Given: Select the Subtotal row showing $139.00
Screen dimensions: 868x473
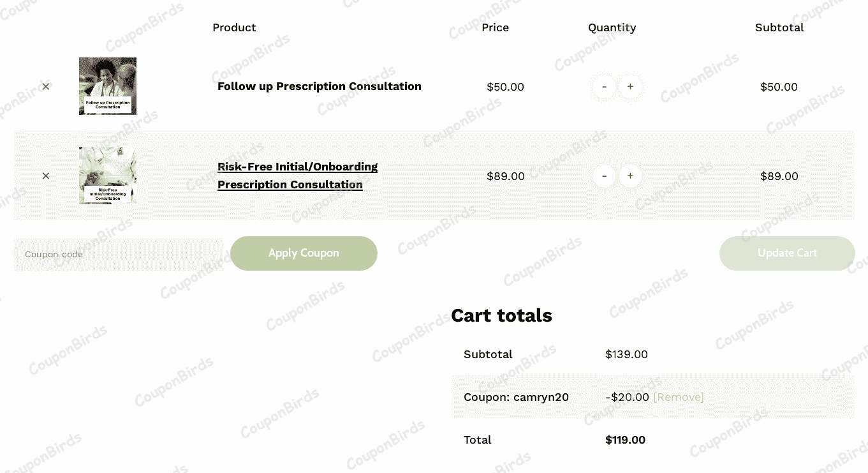Looking at the screenshot, I should [x=626, y=354].
